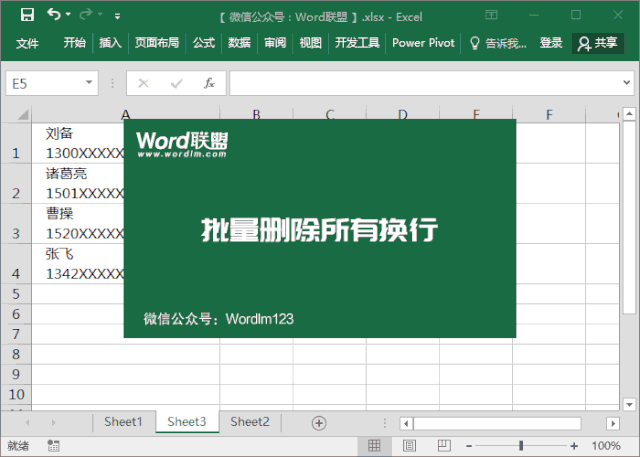The height and width of the screenshot is (457, 640).
Task: Expand the formula bar with the chevron
Action: point(627,82)
